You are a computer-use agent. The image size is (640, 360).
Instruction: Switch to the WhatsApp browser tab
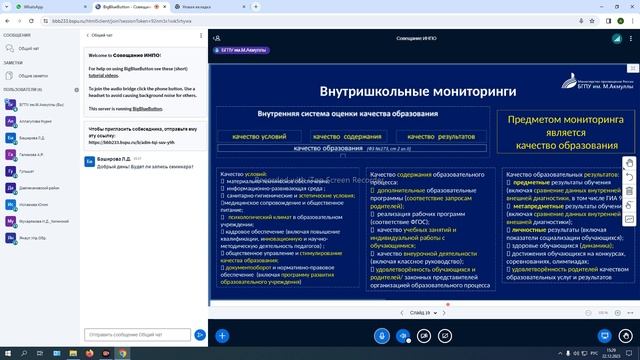pos(51,7)
